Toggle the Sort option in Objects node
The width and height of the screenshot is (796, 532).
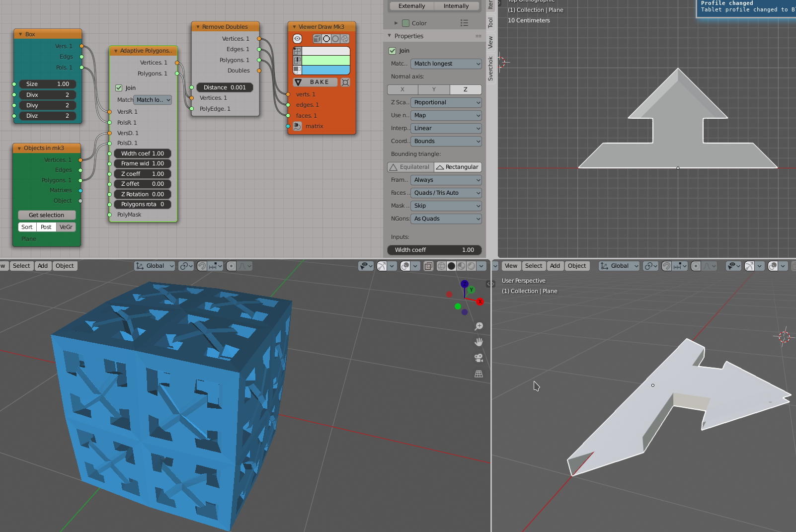tap(27, 227)
